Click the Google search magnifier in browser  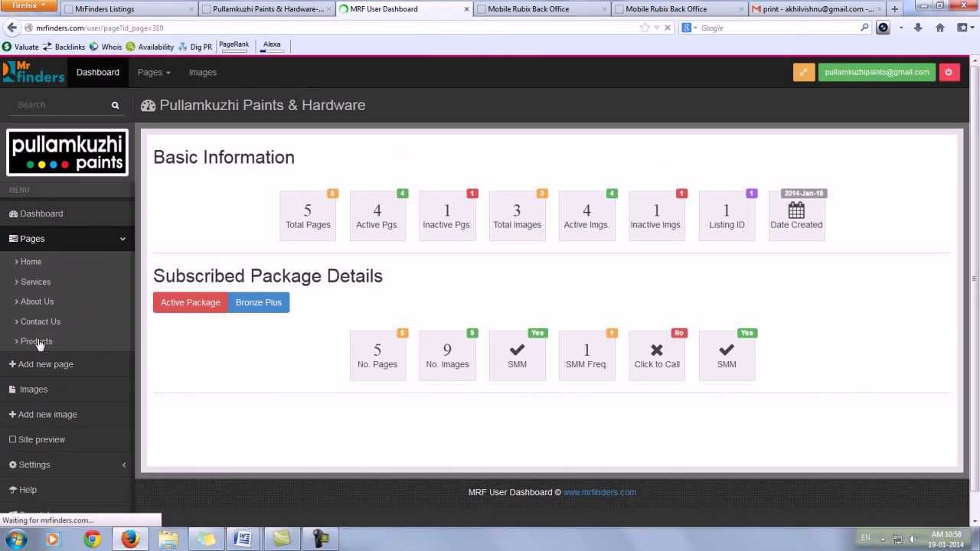pos(864,28)
